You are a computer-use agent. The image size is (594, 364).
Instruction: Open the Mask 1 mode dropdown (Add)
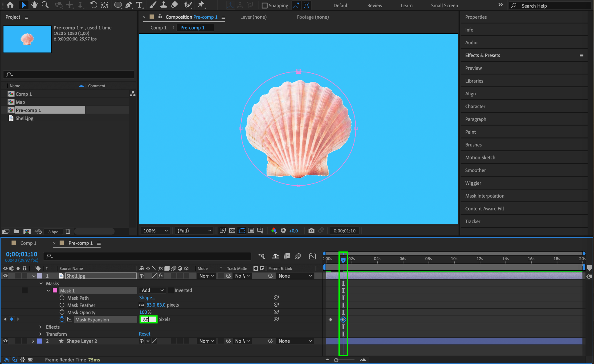coord(153,290)
